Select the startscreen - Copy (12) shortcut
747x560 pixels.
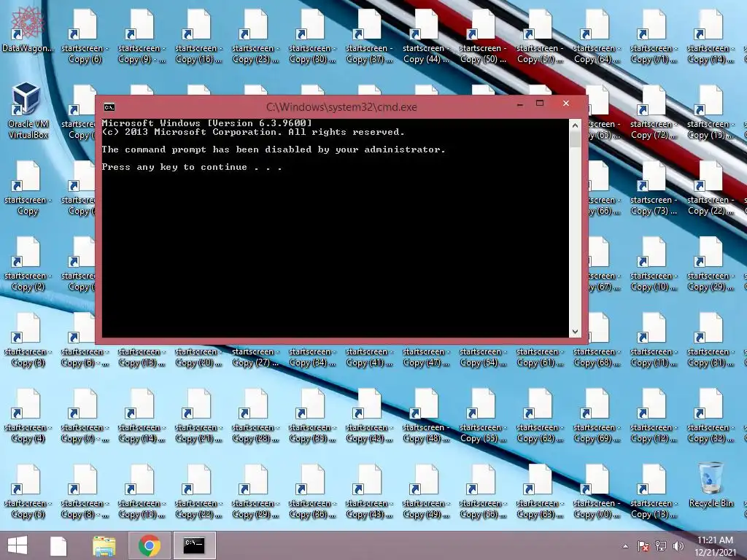tap(654, 415)
